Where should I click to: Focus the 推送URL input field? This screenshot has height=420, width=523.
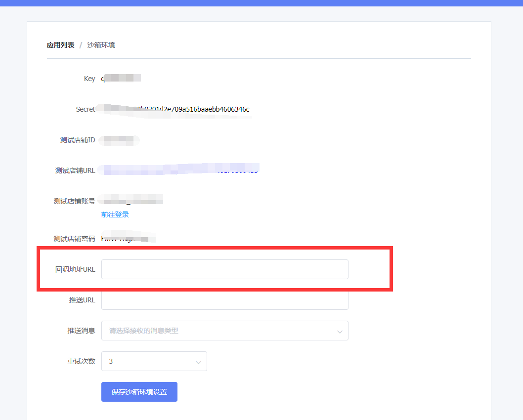(x=225, y=300)
